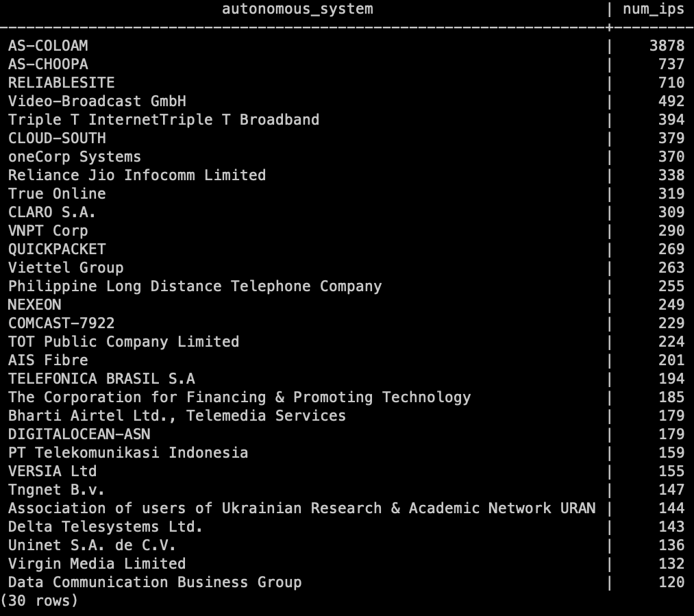Select the value 132

pos(671,564)
